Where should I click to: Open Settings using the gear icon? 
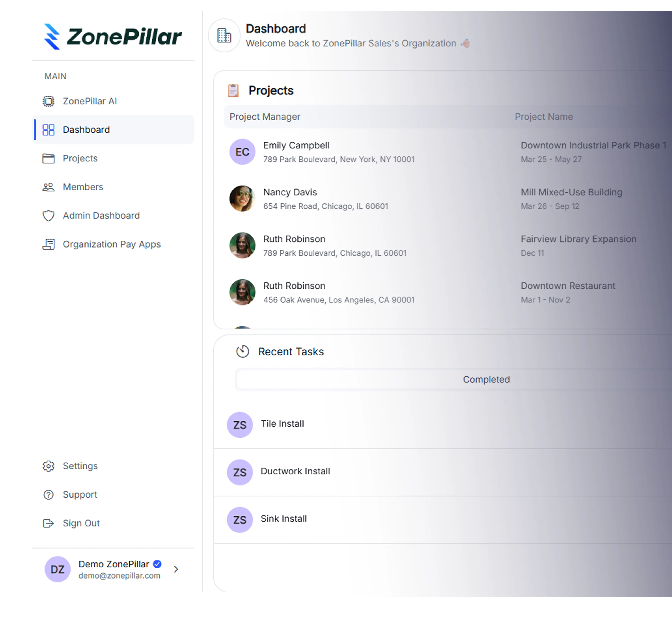tap(49, 466)
